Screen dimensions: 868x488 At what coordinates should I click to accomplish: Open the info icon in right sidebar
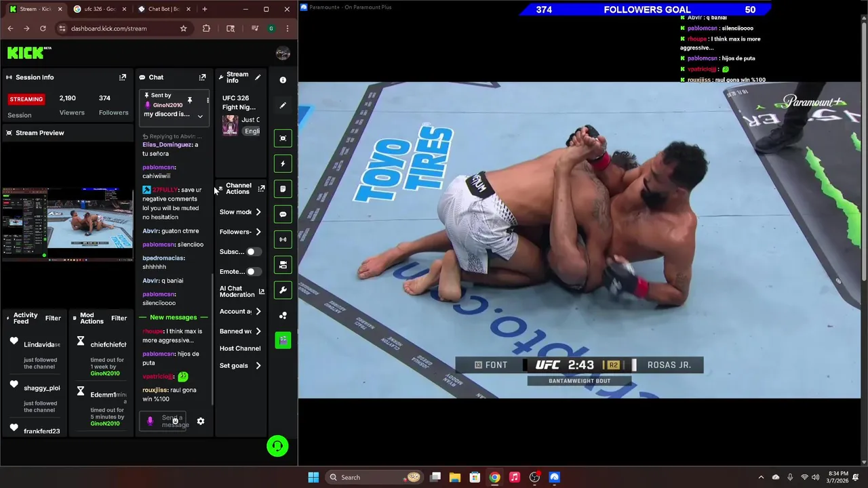pyautogui.click(x=283, y=80)
